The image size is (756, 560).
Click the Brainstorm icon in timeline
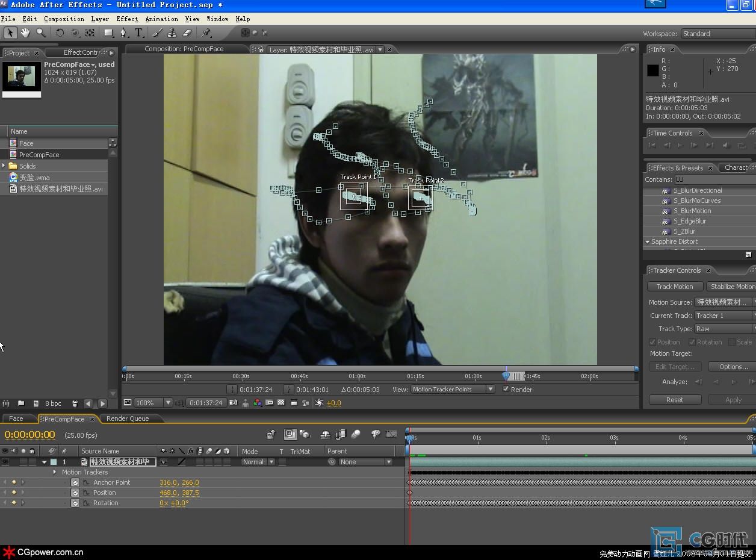[376, 434]
